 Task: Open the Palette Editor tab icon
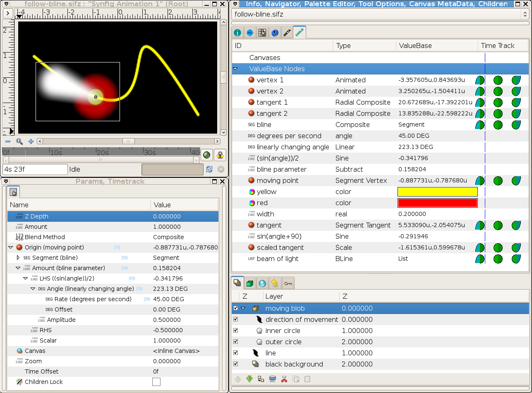262,33
